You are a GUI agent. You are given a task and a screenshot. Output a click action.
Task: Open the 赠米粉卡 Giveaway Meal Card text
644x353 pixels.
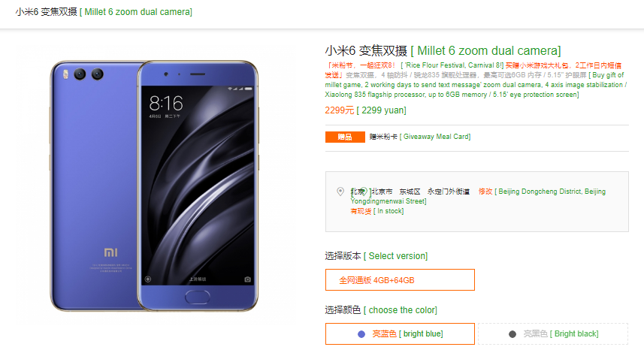coord(420,137)
